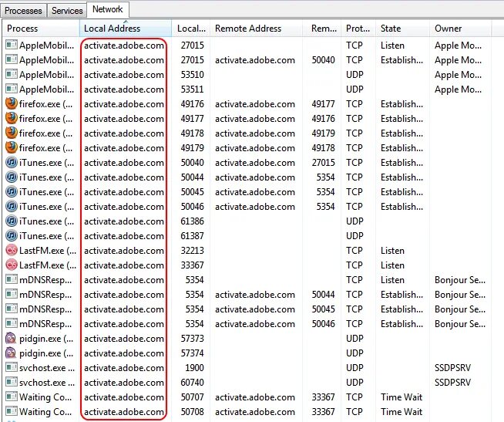This screenshot has height=422, width=504.
Task: Switch to the Processes tab
Action: (23, 11)
